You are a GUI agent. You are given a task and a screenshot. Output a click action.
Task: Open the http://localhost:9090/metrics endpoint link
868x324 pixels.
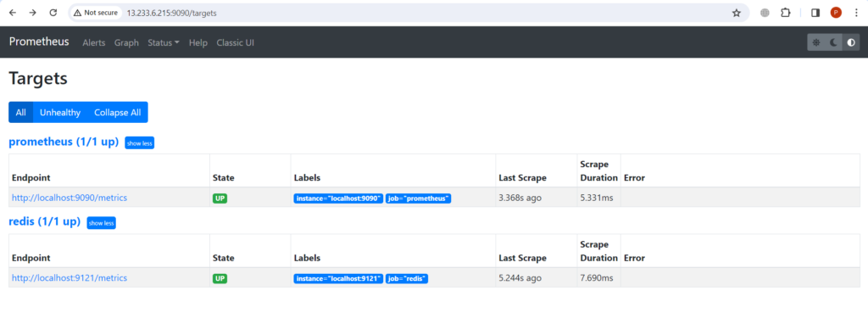(x=70, y=198)
